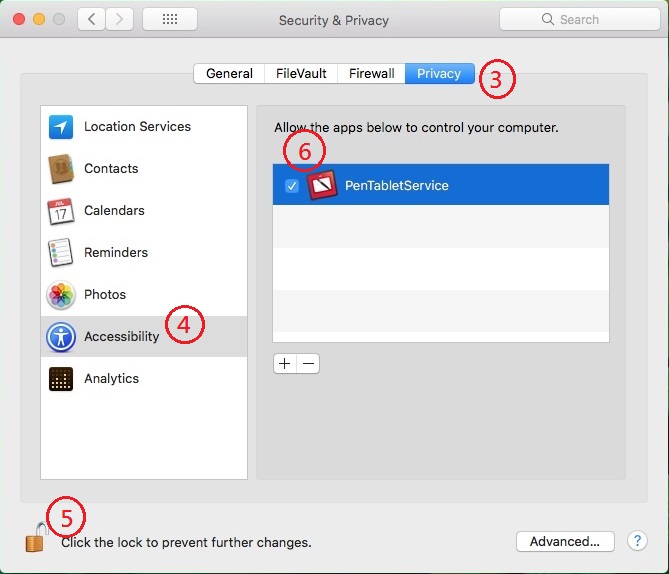The height and width of the screenshot is (574, 669).
Task: Click the PenTabletService app icon
Action: point(322,185)
